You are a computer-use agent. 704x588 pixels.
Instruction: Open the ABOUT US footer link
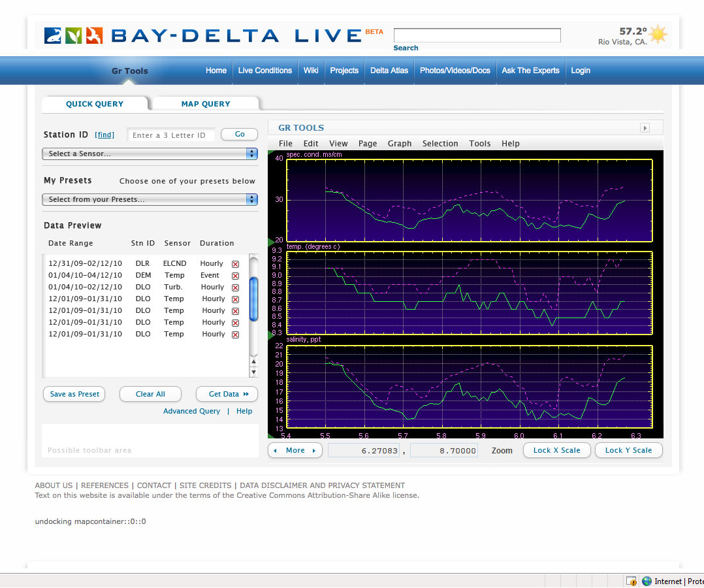54,485
